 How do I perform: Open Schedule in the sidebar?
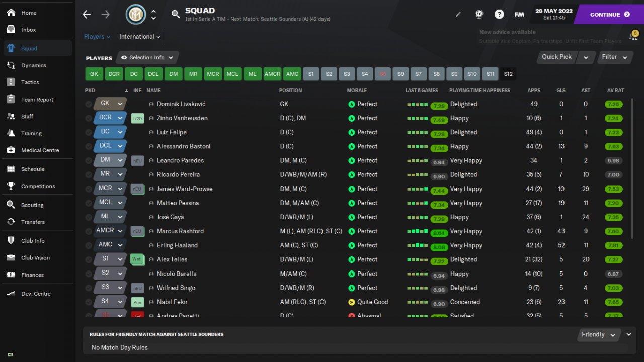coord(38,169)
